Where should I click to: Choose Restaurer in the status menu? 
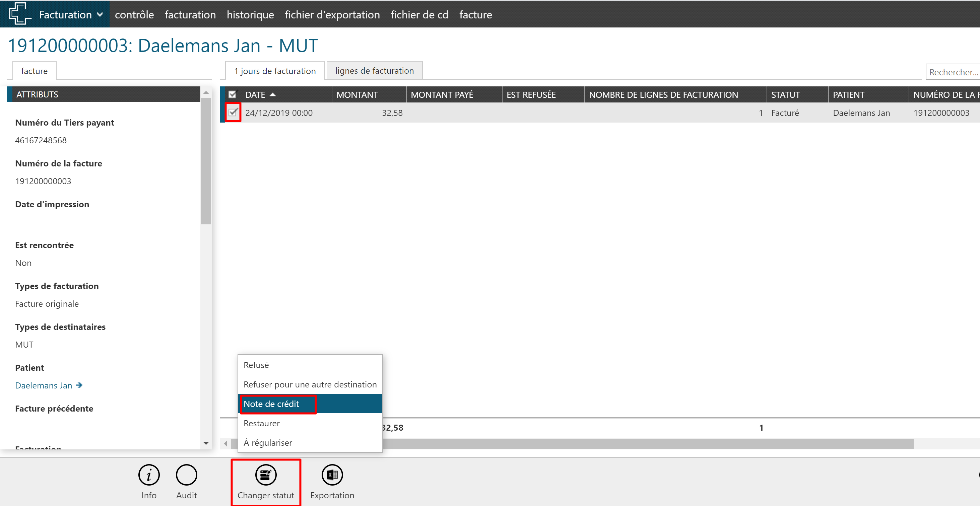click(261, 423)
